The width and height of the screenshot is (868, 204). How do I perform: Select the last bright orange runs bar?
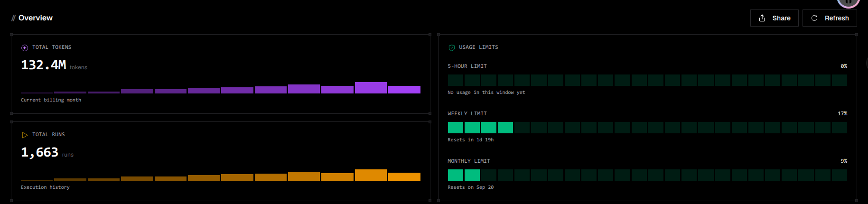tap(404, 176)
